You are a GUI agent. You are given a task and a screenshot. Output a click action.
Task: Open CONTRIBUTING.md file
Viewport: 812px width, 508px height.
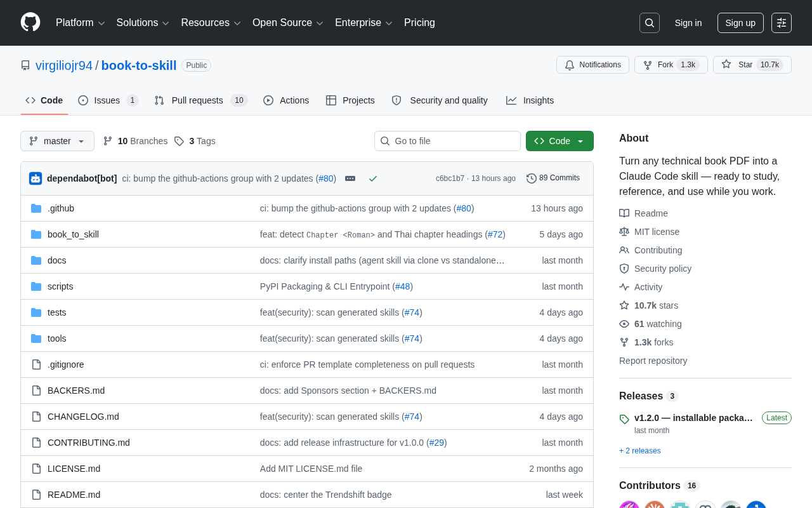click(89, 443)
